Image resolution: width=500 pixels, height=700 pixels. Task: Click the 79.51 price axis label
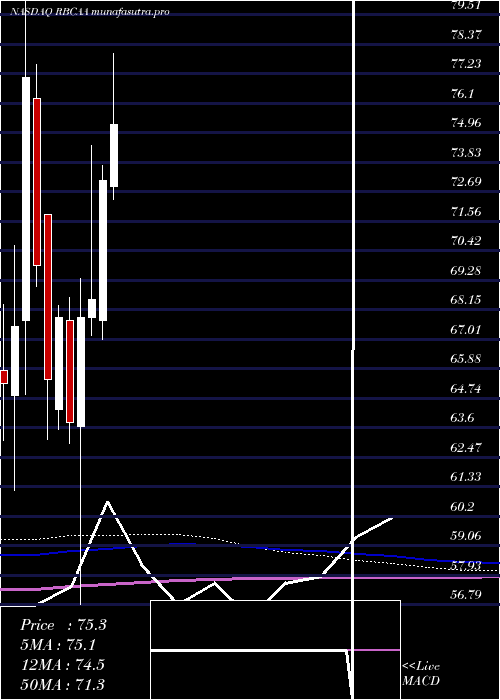[x=466, y=5]
